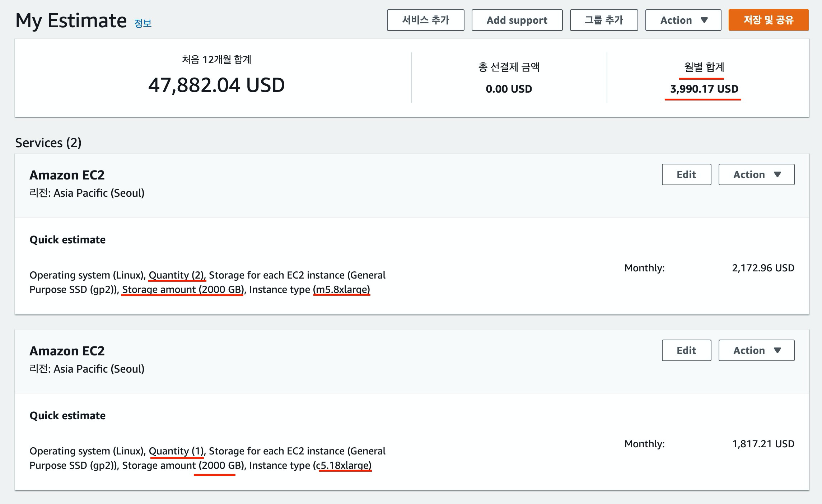The image size is (822, 504).
Task: Select the 0.00 USD upfront amount
Action: [x=509, y=89]
